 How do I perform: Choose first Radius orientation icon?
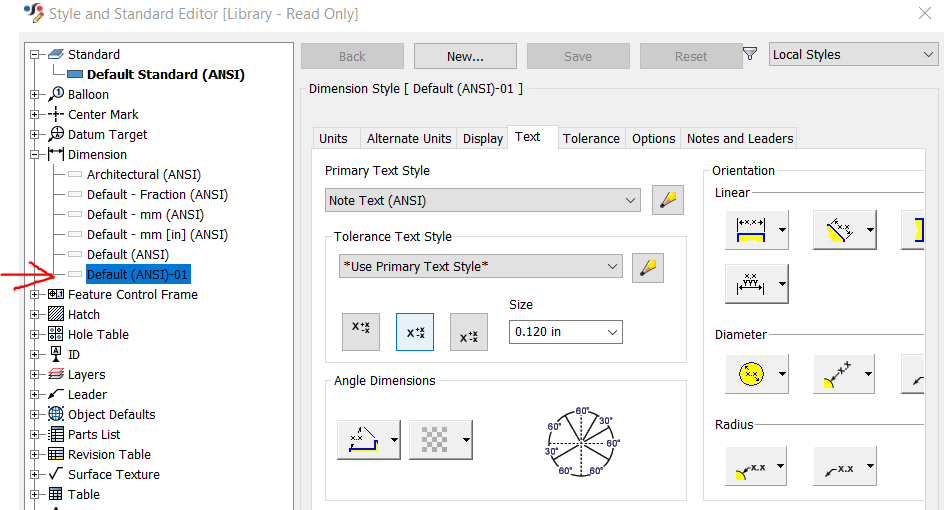(x=750, y=466)
